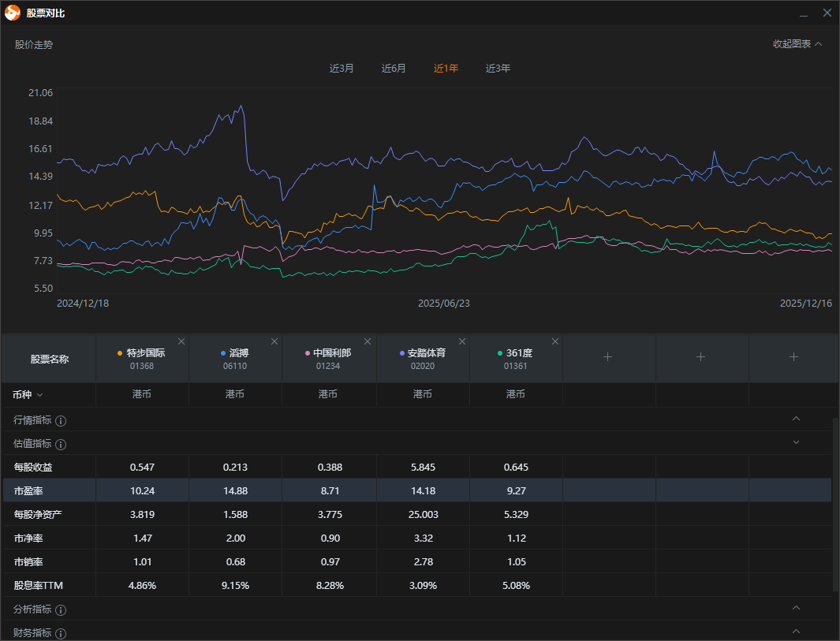Click the vertical scrollbar on the table
Image resolution: width=840 pixels, height=641 pixels.
point(835,505)
